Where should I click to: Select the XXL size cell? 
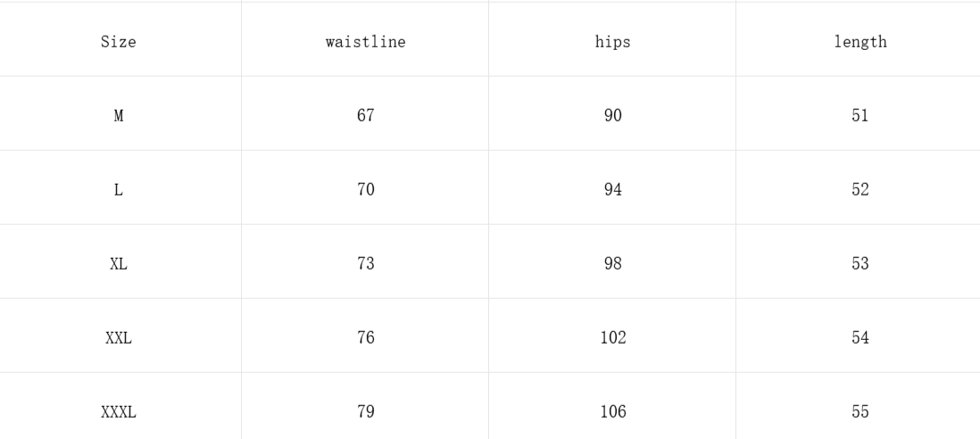(x=118, y=338)
